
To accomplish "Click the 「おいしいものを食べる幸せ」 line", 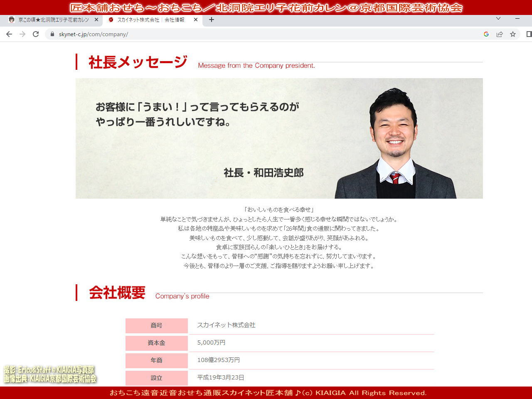I will tap(279, 209).
